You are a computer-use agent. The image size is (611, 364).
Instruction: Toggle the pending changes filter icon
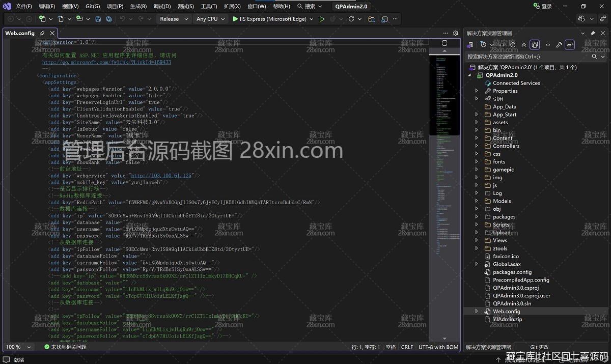(483, 44)
